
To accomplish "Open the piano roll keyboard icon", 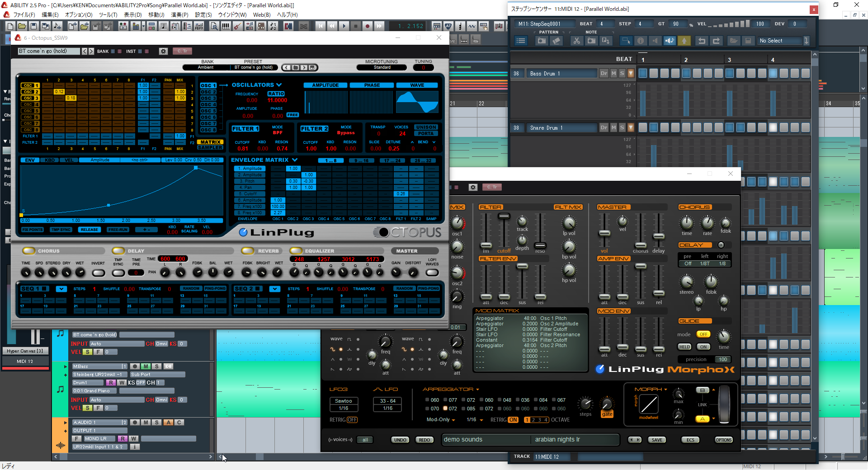I will (x=226, y=26).
